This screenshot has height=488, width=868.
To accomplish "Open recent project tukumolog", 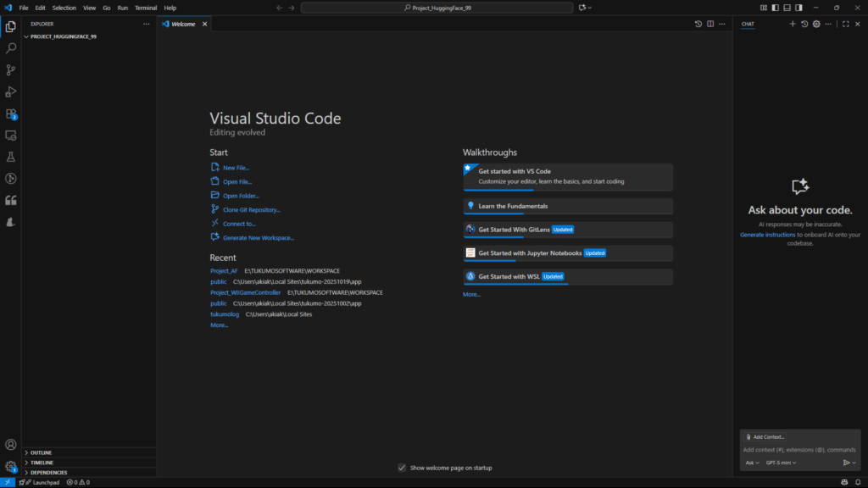I will click(x=224, y=313).
